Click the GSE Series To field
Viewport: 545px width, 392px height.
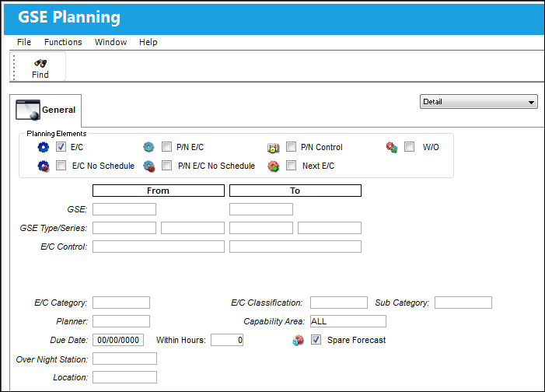330,228
